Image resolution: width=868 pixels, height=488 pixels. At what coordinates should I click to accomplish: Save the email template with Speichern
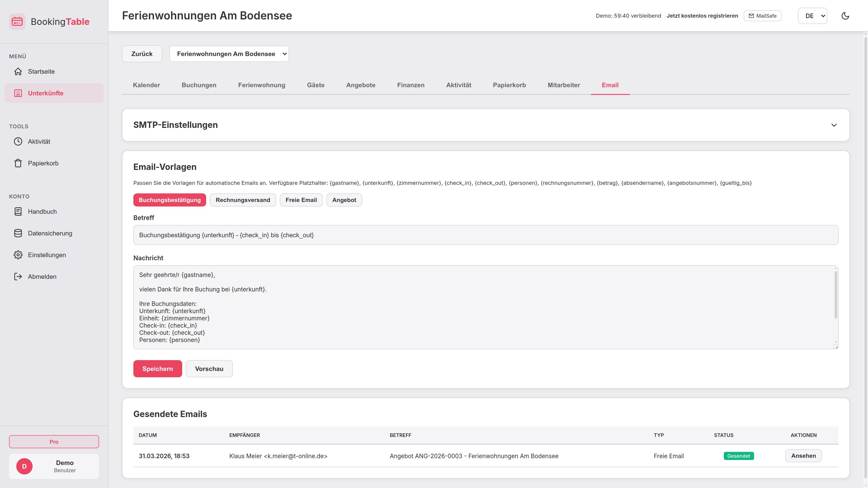pos(158,369)
